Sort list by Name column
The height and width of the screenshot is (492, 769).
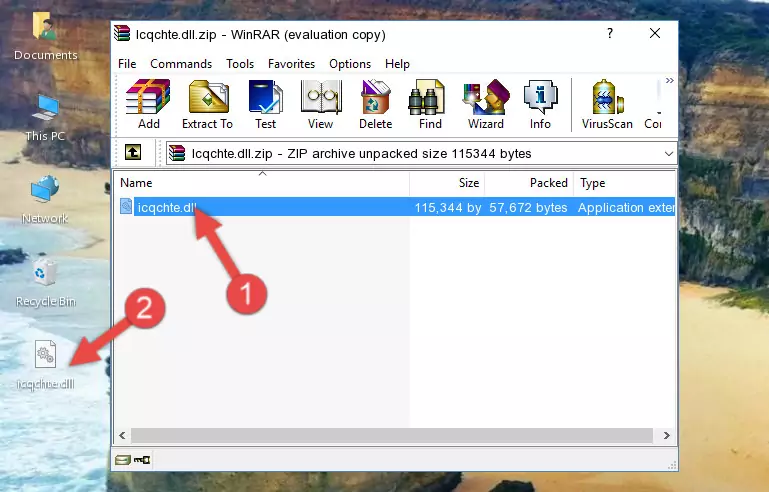point(262,183)
